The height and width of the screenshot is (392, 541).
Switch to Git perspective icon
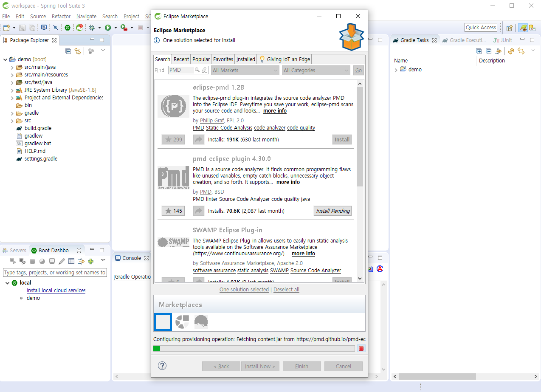(532, 28)
